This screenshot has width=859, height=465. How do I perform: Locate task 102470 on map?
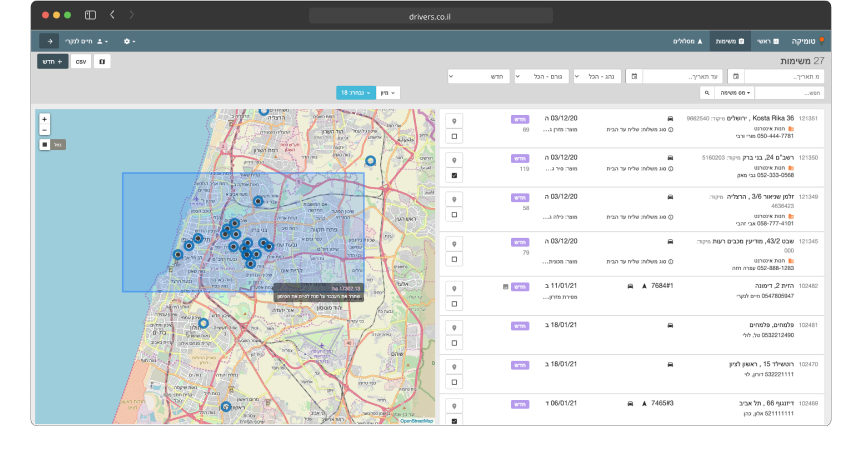pos(454,367)
